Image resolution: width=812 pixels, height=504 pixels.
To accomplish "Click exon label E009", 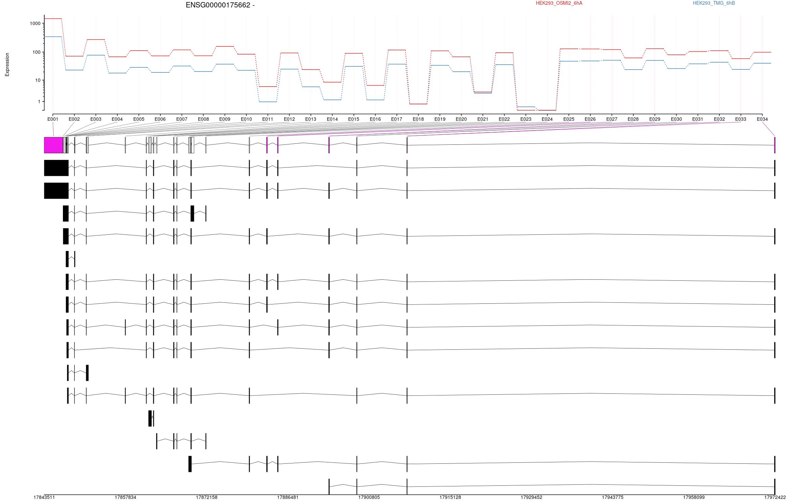I will [225, 119].
